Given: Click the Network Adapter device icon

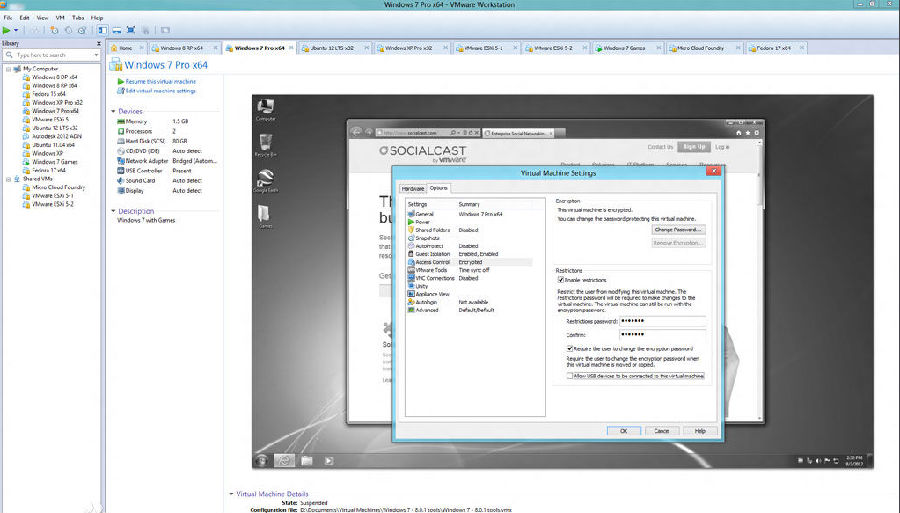Looking at the screenshot, I should click(121, 161).
